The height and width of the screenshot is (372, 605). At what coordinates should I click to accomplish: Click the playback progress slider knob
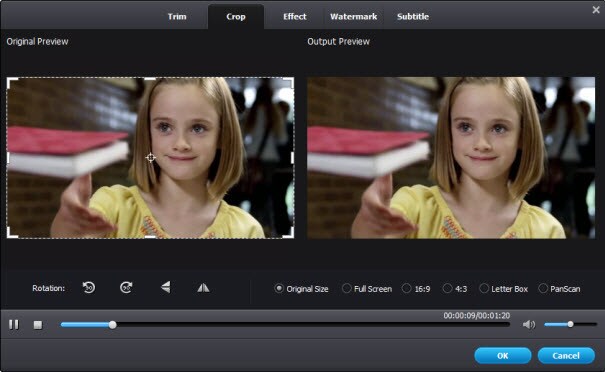pyautogui.click(x=112, y=325)
